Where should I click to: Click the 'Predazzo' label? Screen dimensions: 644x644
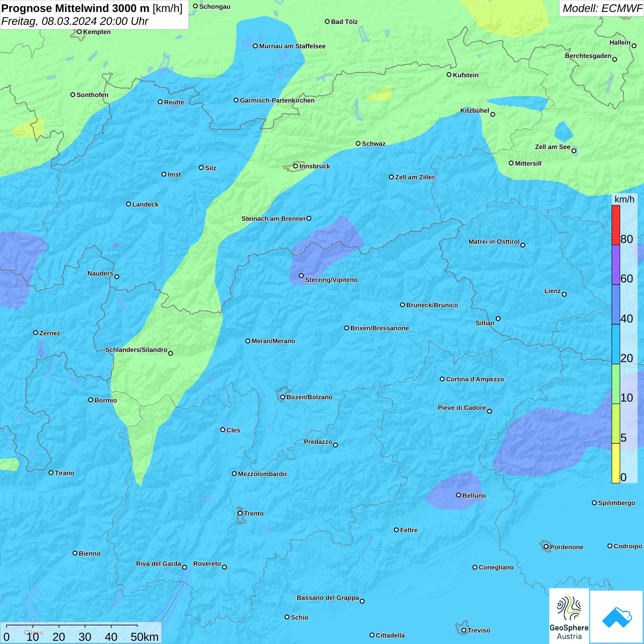pyautogui.click(x=318, y=442)
